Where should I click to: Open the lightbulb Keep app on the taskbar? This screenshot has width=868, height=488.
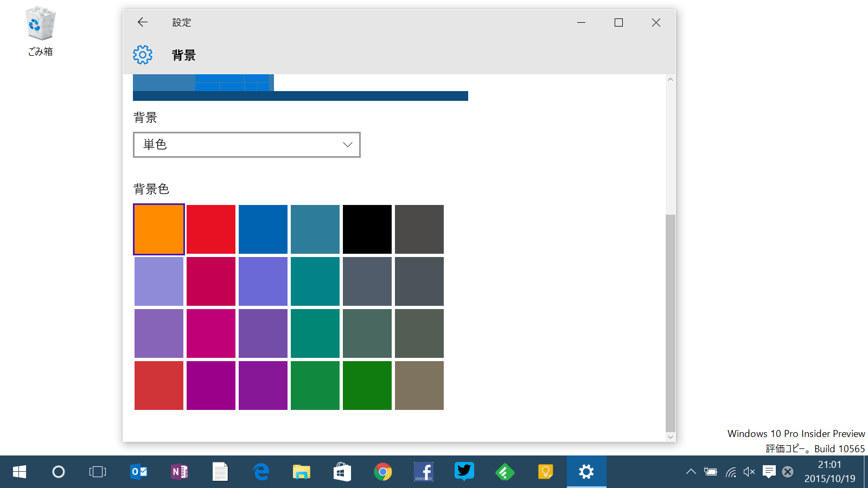[x=546, y=472]
